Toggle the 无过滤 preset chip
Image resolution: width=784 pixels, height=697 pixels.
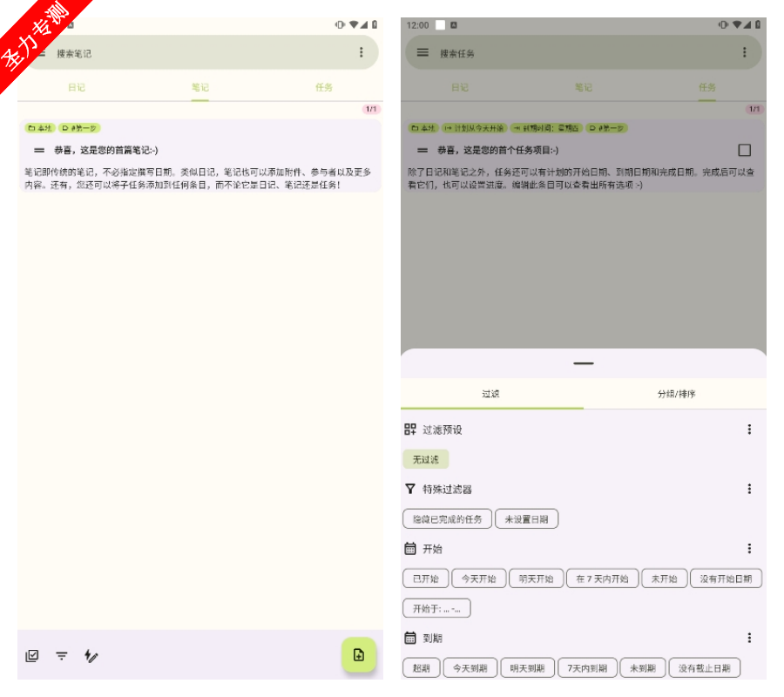coord(425,459)
